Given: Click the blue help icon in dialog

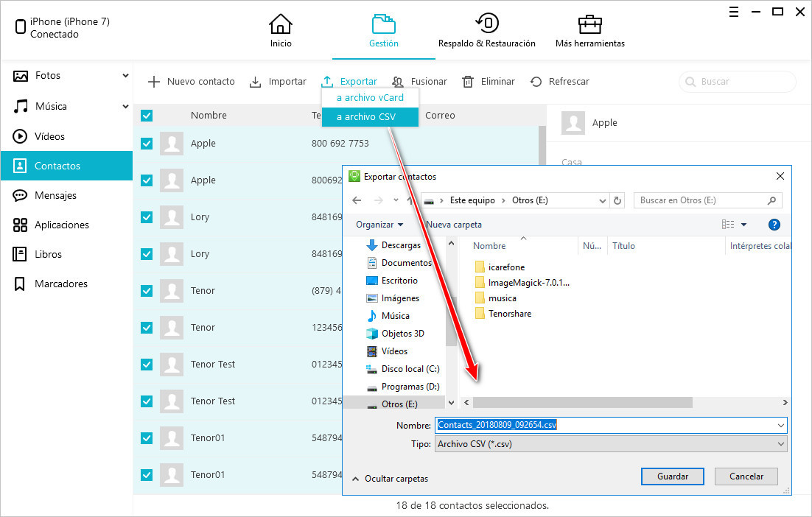Looking at the screenshot, I should tap(774, 225).
